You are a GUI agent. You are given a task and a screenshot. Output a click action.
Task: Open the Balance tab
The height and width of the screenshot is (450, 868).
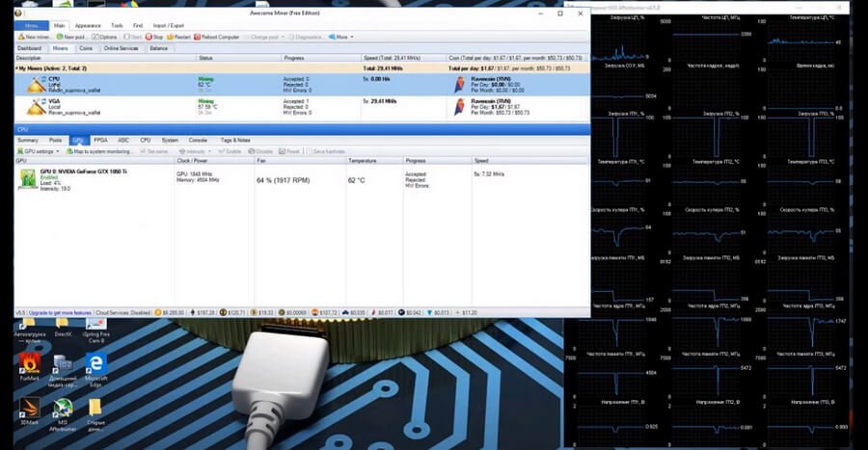[x=158, y=48]
